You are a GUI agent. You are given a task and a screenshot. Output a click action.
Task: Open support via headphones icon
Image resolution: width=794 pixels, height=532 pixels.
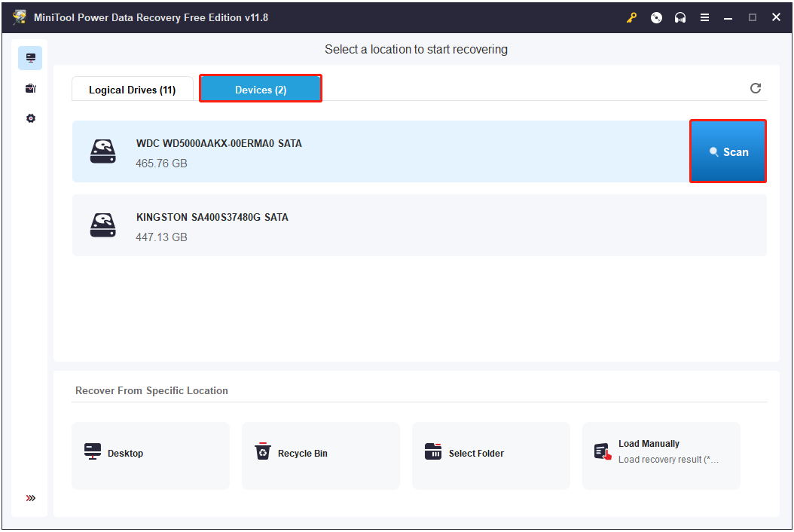[x=680, y=18]
